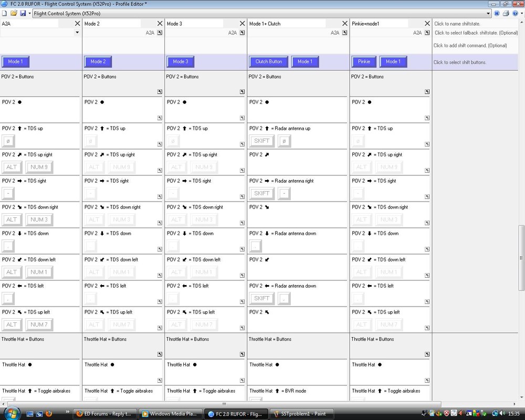
Task: Click the horizontal scrollbar thumb
Action: (224, 404)
